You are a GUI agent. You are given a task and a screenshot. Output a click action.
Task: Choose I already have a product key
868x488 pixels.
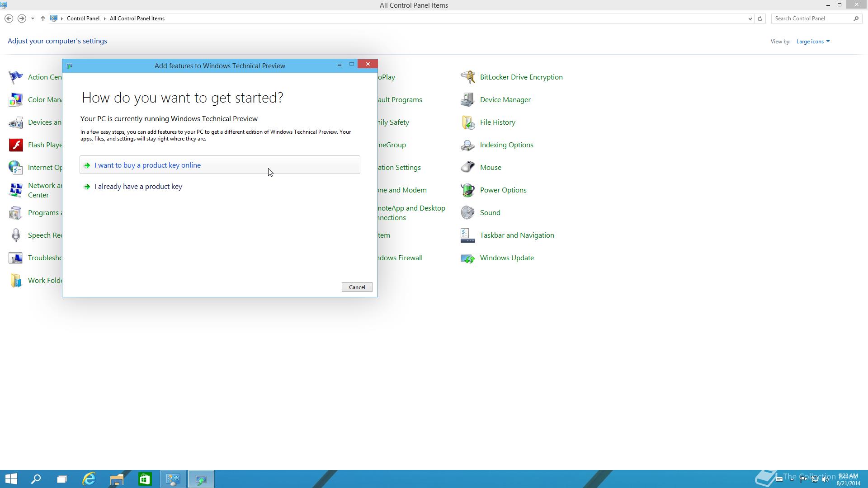pyautogui.click(x=138, y=187)
